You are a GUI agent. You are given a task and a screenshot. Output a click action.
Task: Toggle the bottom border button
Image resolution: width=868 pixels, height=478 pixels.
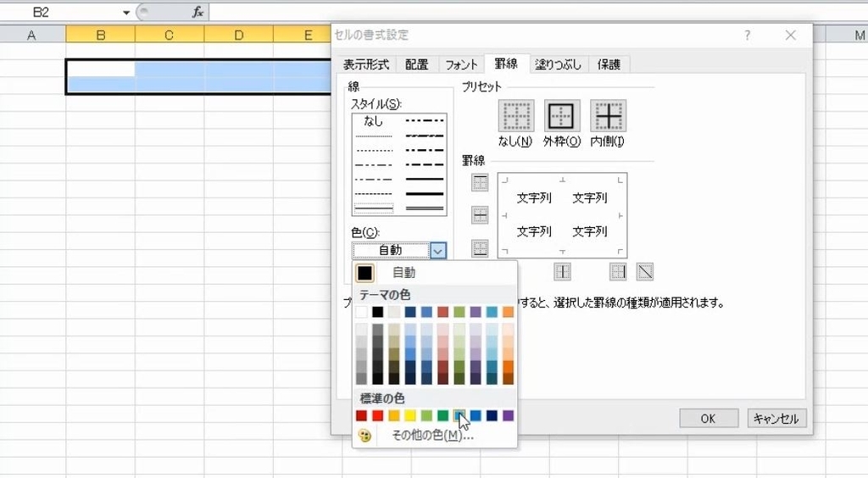coord(480,247)
